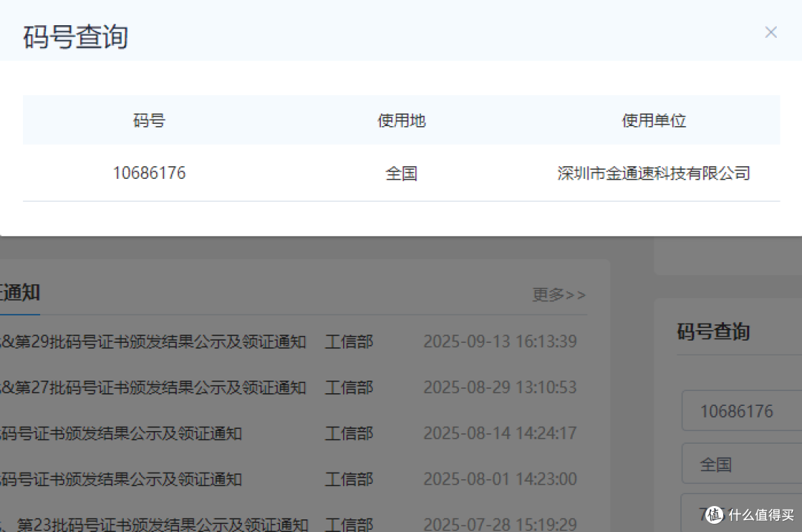Close the 码号查询 dialog
Image resolution: width=802 pixels, height=532 pixels.
771,32
